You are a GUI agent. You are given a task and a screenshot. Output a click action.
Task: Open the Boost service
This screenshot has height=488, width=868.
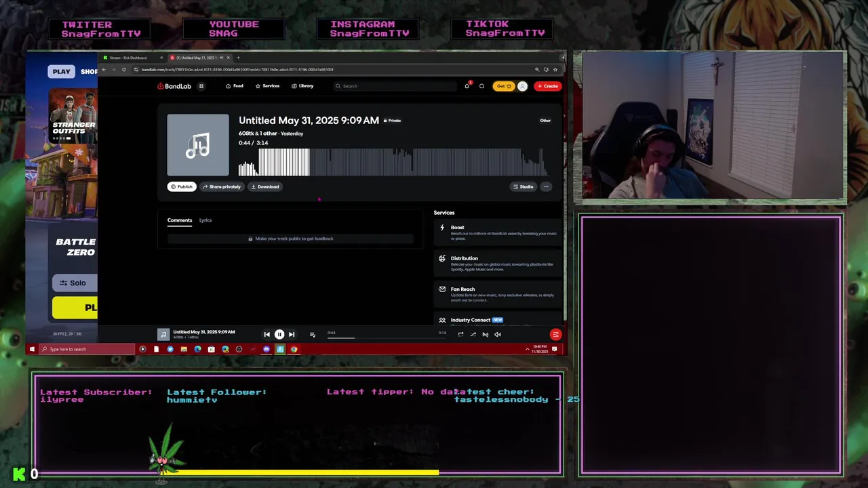pos(498,232)
